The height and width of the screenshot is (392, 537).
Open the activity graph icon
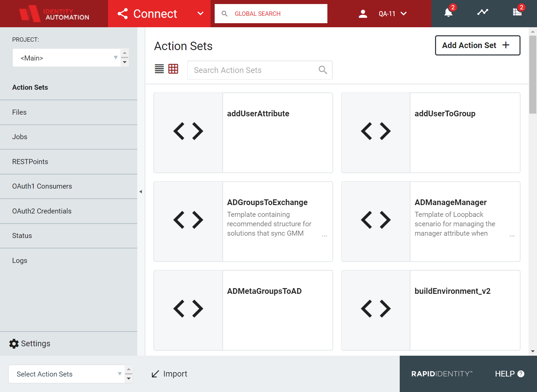[483, 12]
